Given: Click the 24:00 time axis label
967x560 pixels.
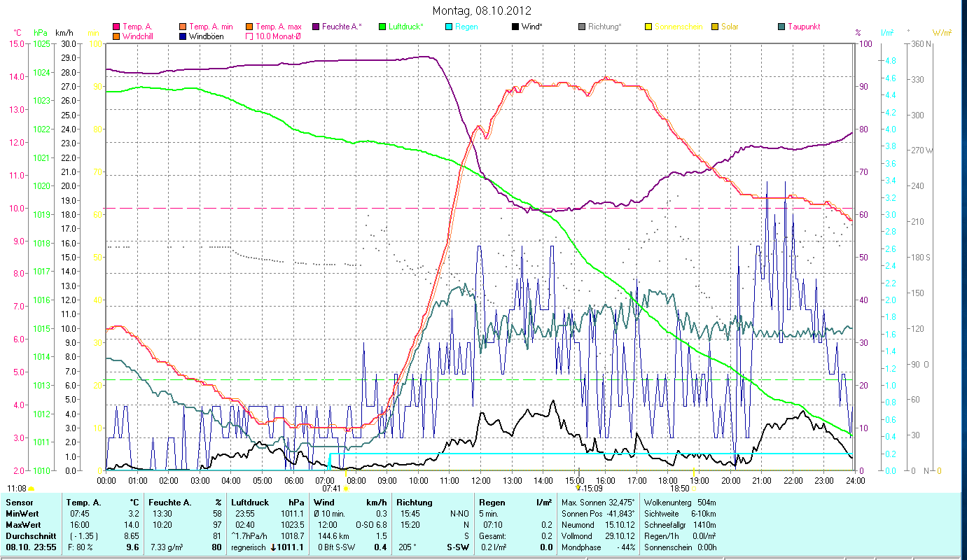Looking at the screenshot, I should [x=856, y=480].
